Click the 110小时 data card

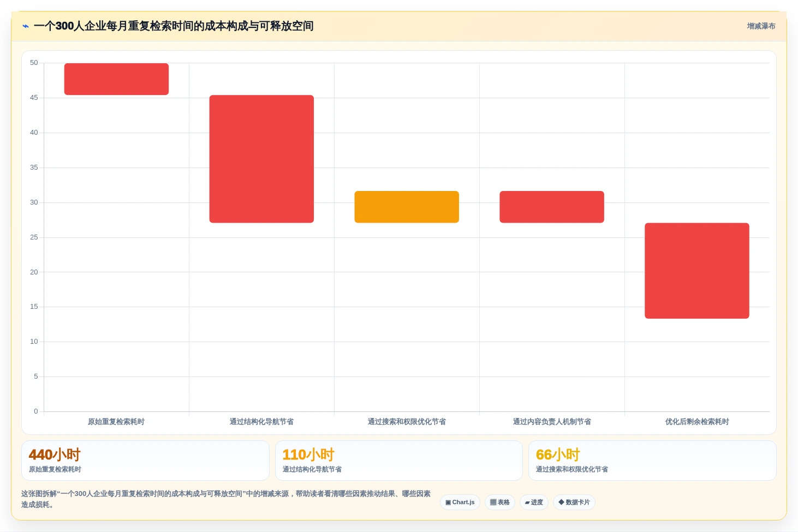[399, 461]
